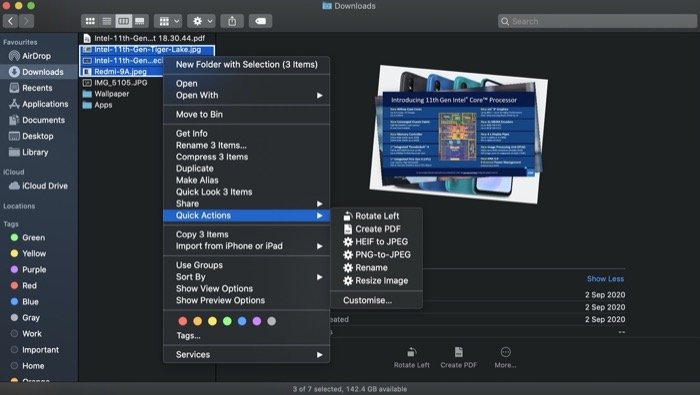Image resolution: width=700 pixels, height=395 pixels.
Task: Click the Edit Tags toolbar icon
Action: (x=260, y=21)
